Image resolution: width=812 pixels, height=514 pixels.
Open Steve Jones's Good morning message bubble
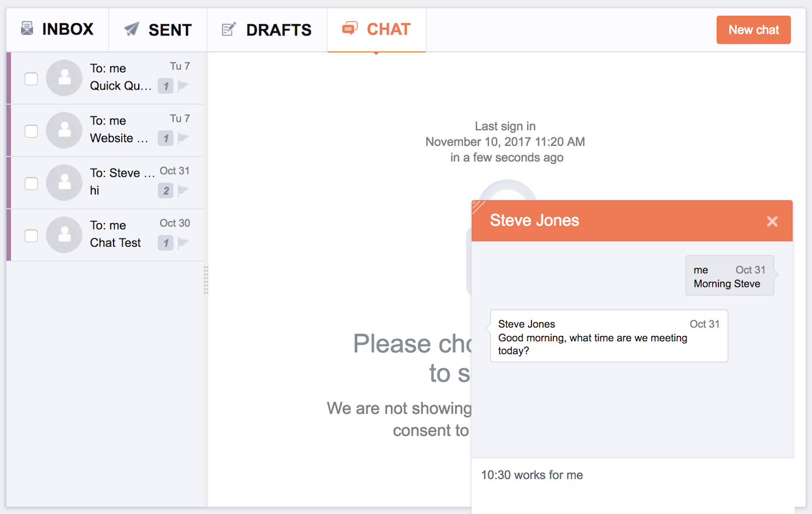tap(608, 336)
